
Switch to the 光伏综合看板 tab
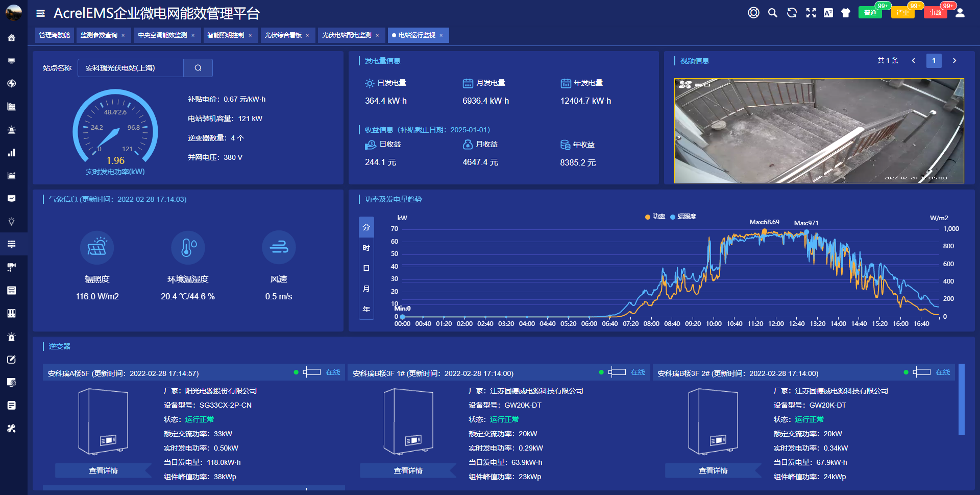(x=283, y=35)
